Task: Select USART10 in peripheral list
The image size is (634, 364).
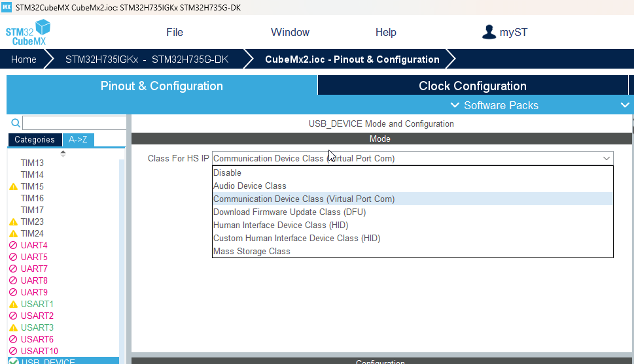Action: [40, 351]
